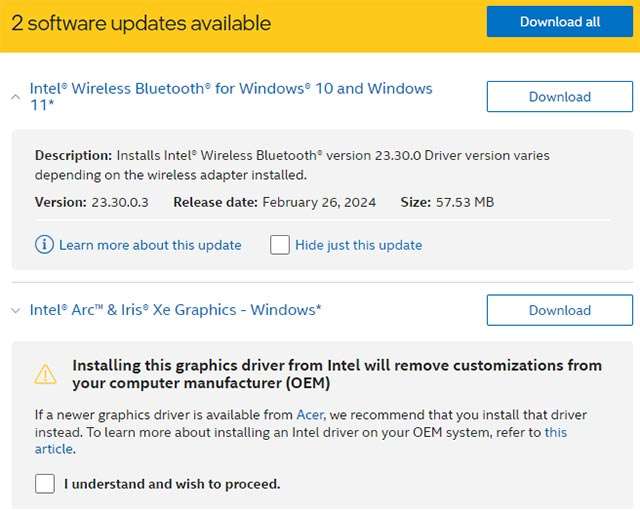Follow 'Learn more about this update' link
This screenshot has width=640, height=511.
150,245
